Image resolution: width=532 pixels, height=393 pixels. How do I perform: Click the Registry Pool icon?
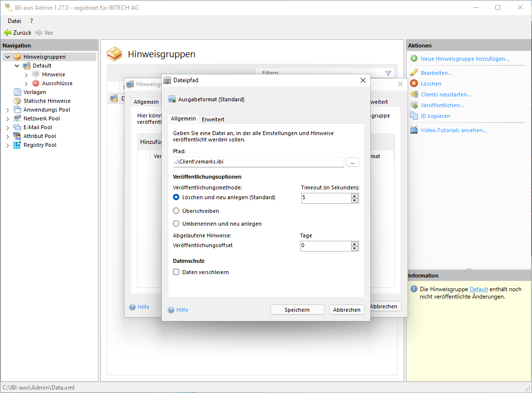(x=17, y=145)
